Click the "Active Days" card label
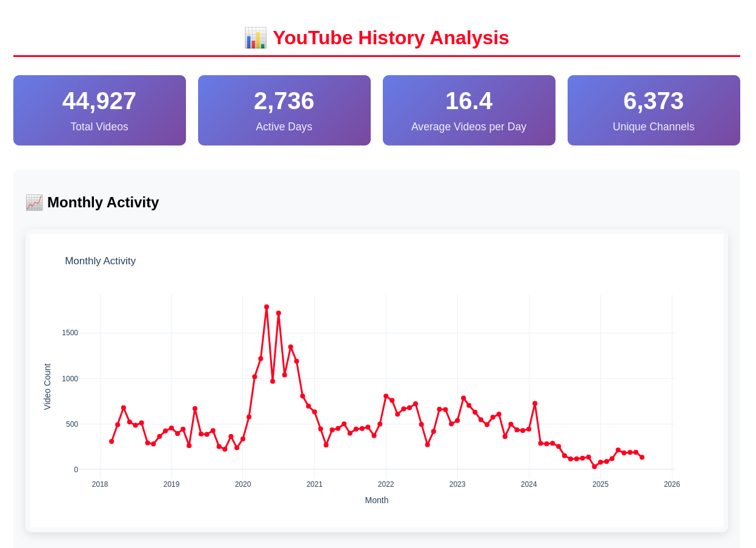756x548 pixels. pyautogui.click(x=284, y=127)
